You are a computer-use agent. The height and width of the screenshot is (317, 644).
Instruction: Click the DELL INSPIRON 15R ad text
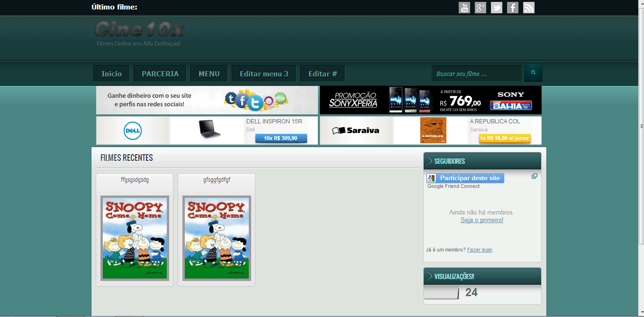pyautogui.click(x=274, y=121)
